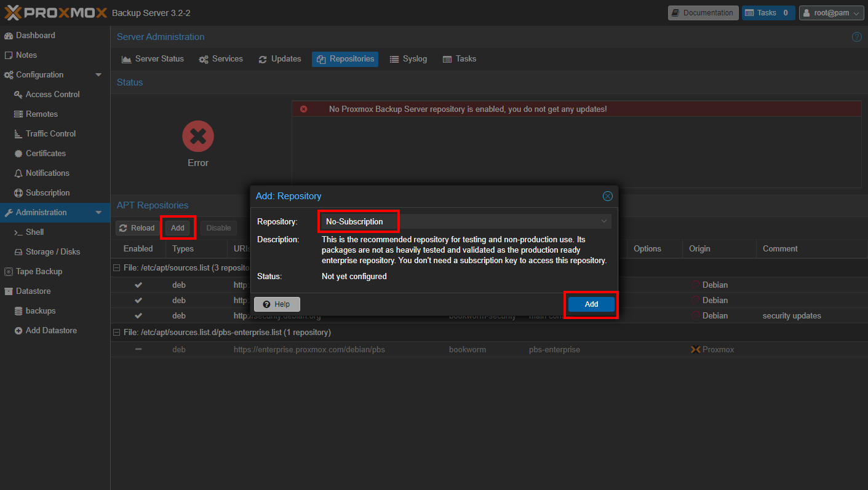Click the Storage / Disks drive icon
This screenshot has height=490, width=868.
[18, 252]
